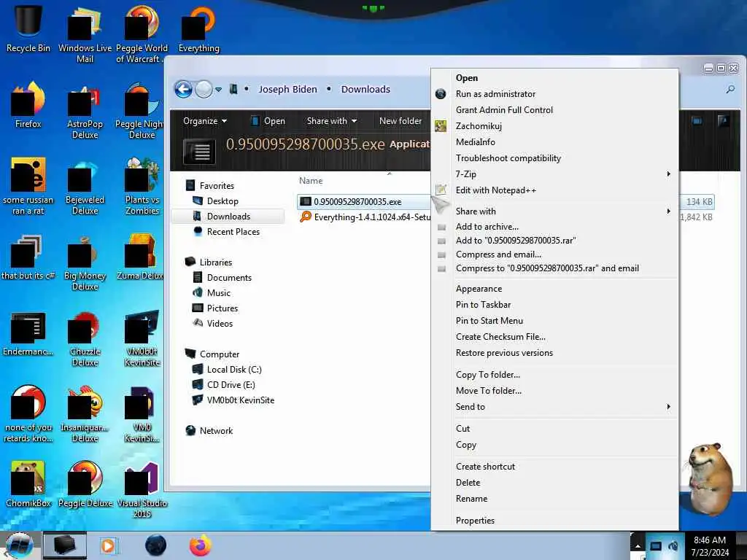Choose Grant Admin Full Control

554,110
